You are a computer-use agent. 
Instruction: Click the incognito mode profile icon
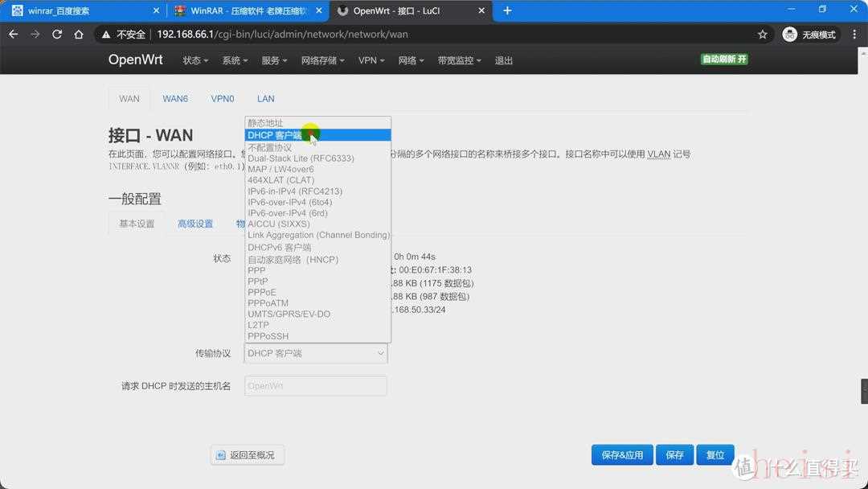pyautogui.click(x=790, y=35)
